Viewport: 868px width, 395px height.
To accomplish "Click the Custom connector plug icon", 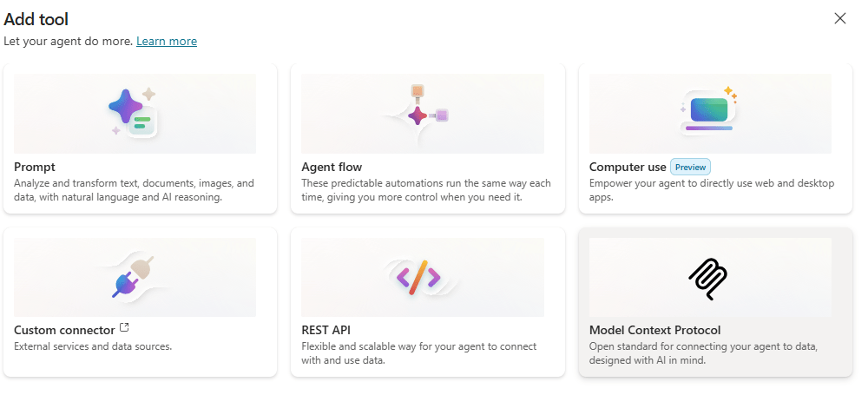I will click(135, 276).
